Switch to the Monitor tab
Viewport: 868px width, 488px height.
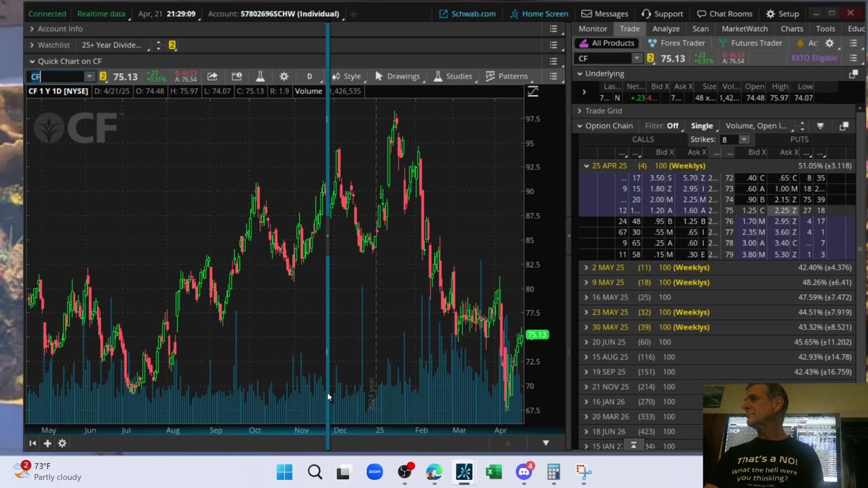593,28
